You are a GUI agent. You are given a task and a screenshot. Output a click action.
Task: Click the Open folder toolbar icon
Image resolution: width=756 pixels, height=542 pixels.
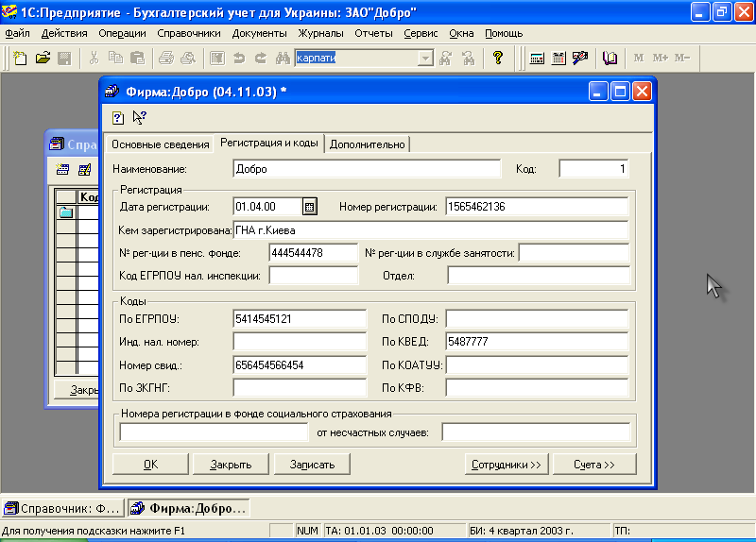[x=43, y=59]
